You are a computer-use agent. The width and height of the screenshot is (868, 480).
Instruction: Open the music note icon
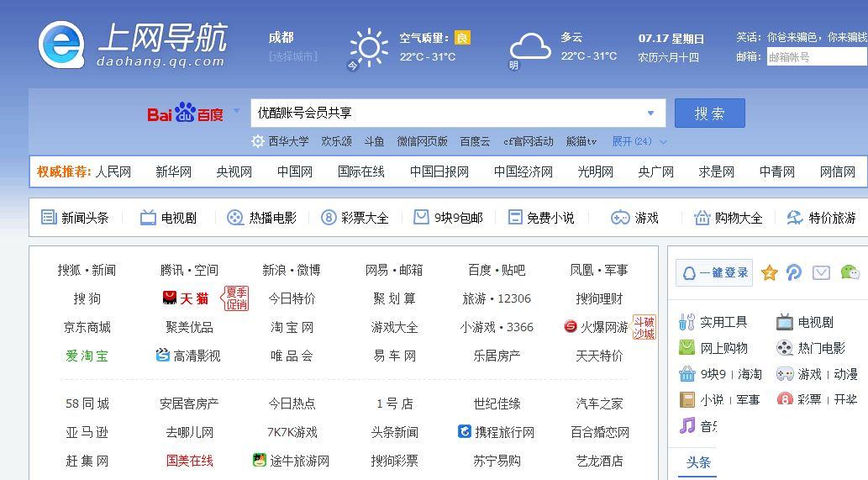(x=687, y=426)
